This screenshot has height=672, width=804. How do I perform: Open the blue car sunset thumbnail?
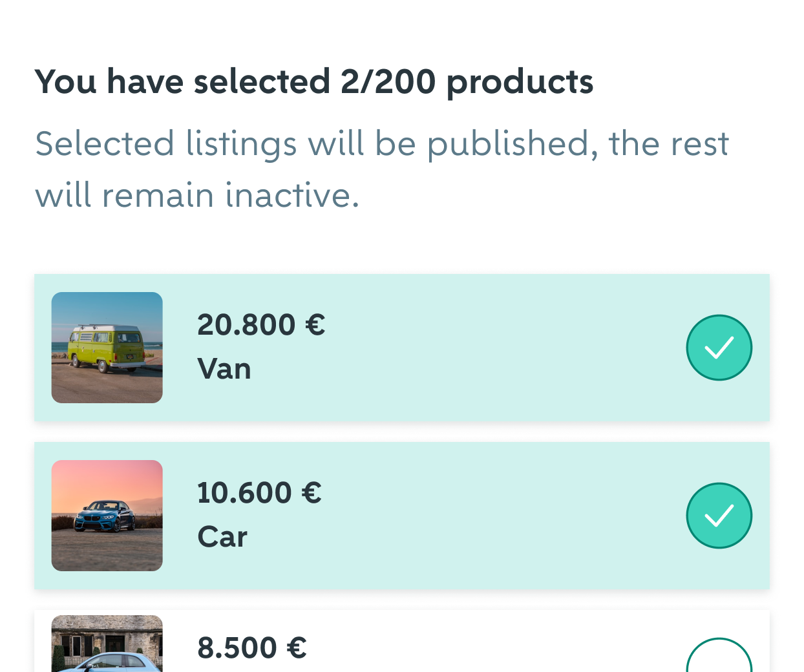[x=107, y=516]
